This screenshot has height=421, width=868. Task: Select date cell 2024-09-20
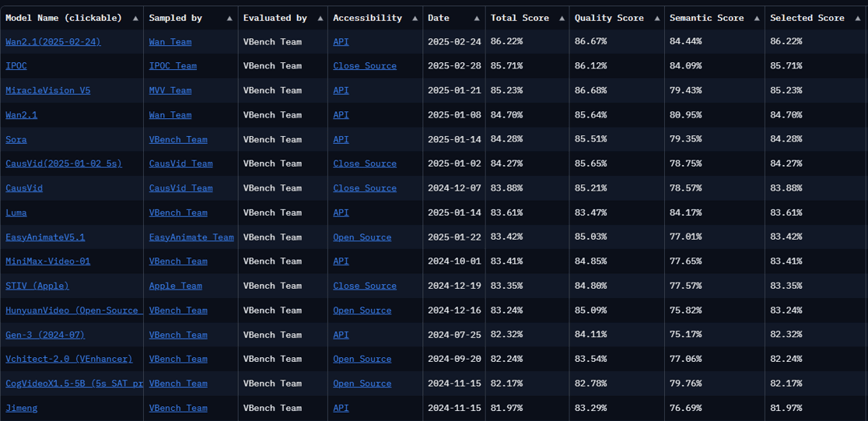[x=454, y=359]
